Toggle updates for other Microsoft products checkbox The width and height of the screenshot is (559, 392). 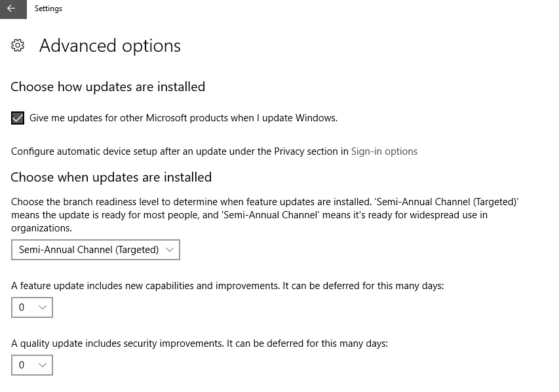(x=18, y=118)
